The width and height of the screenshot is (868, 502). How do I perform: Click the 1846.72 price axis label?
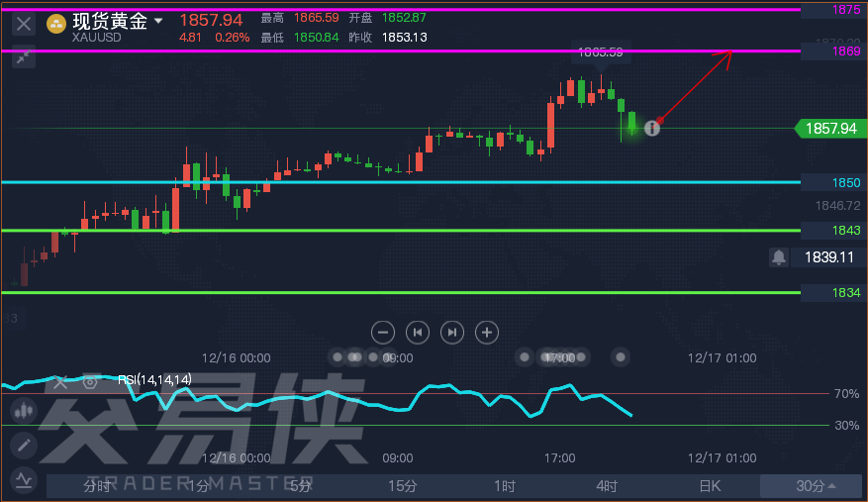pyautogui.click(x=837, y=206)
